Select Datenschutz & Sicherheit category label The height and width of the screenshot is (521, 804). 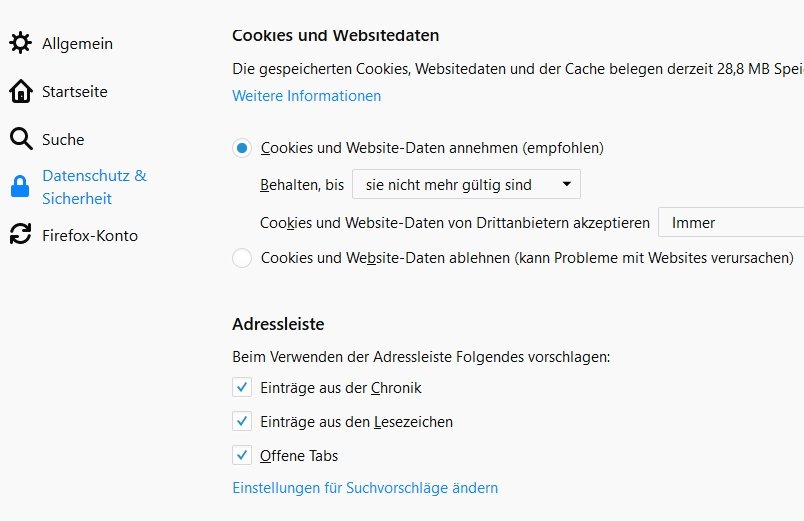tap(94, 187)
